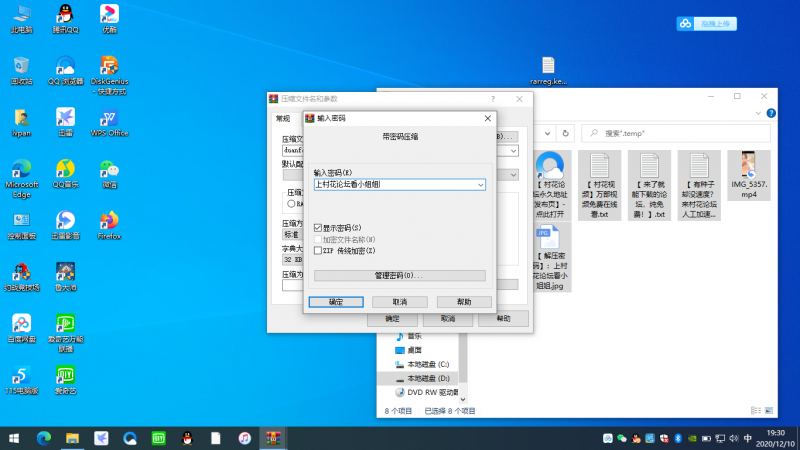Open the 腾讯QQ desktop icon

pos(65,17)
